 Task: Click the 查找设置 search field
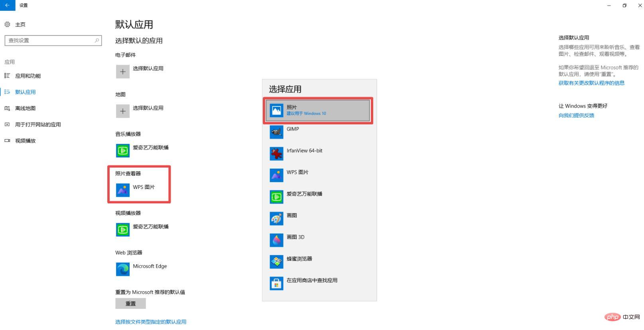pos(53,40)
